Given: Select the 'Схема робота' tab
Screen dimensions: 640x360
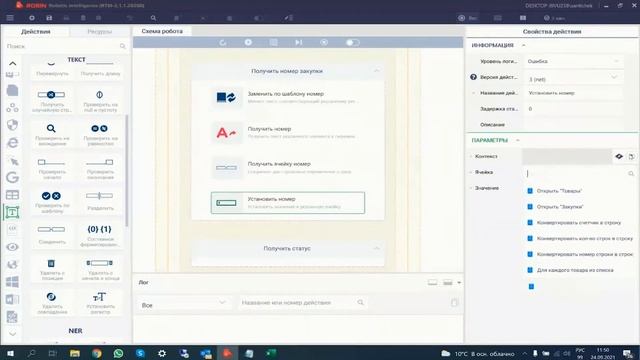Looking at the screenshot, I should [162, 31].
